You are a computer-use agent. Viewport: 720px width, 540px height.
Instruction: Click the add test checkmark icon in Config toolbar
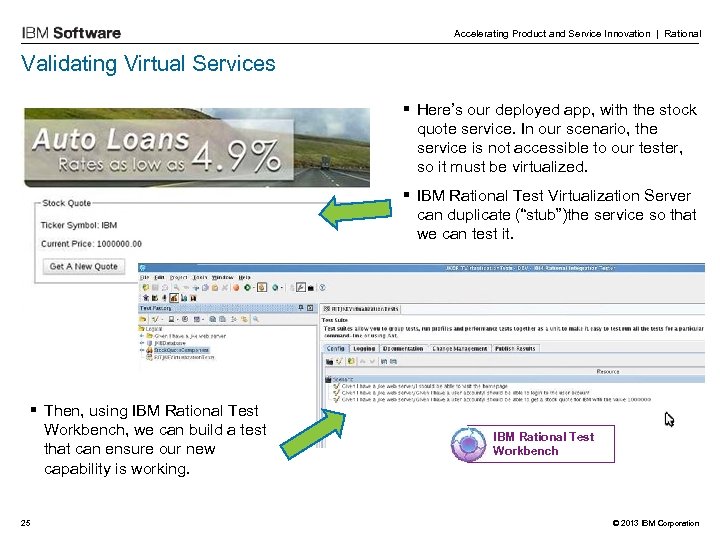click(x=339, y=361)
